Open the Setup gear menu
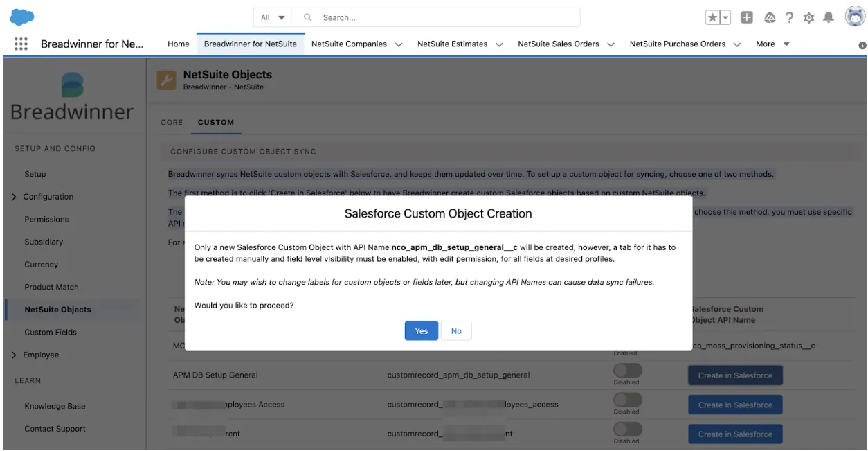 point(808,18)
